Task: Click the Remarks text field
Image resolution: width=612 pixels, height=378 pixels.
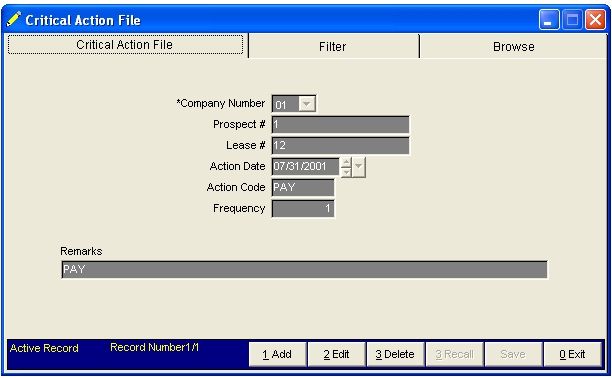Action: pos(304,270)
